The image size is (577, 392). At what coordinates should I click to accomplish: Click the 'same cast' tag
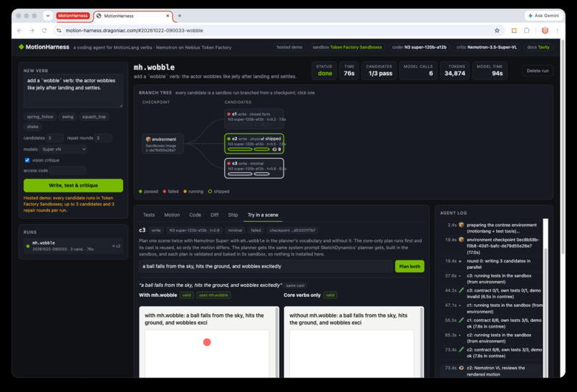pyautogui.click(x=295, y=285)
